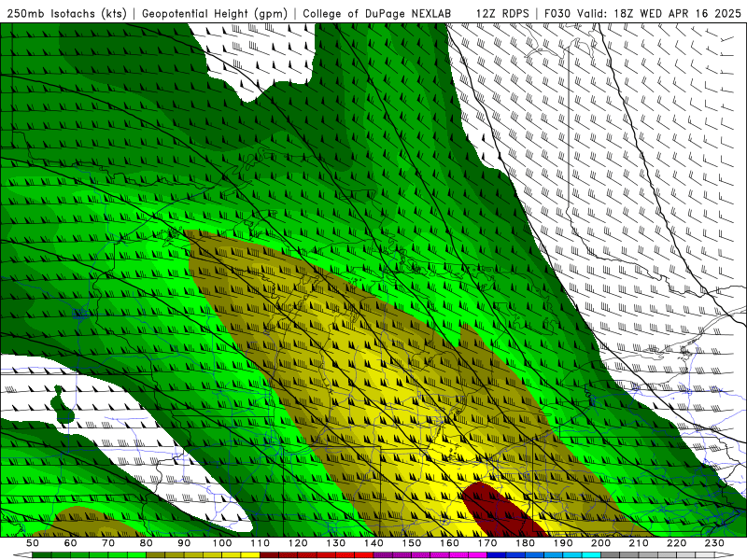
Task: Click the 120 legend value
Action: coord(298,543)
